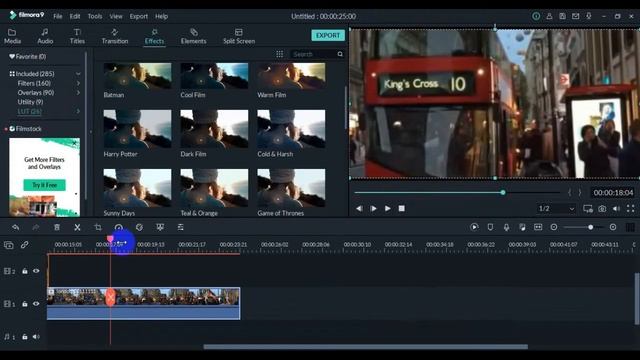This screenshot has height=360, width=640.
Task: Open the Media tab
Action: pyautogui.click(x=12, y=36)
